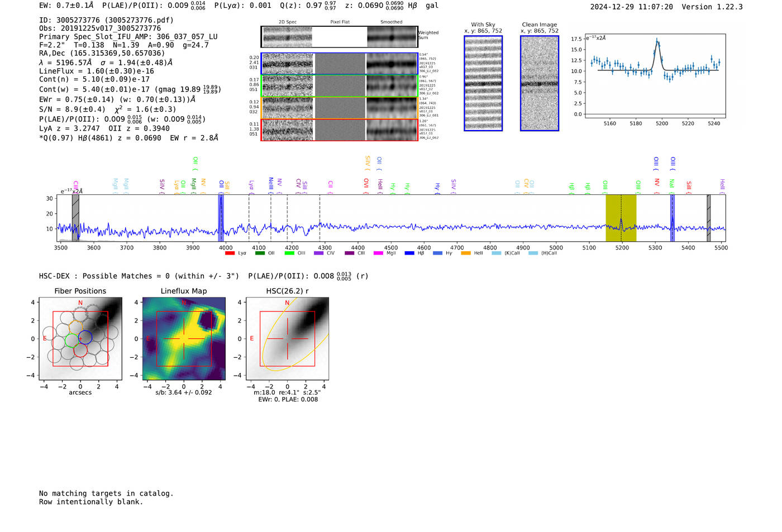
Task: Select the EWr: 0, PLAE: 0.008 caption
Action: tap(288, 400)
